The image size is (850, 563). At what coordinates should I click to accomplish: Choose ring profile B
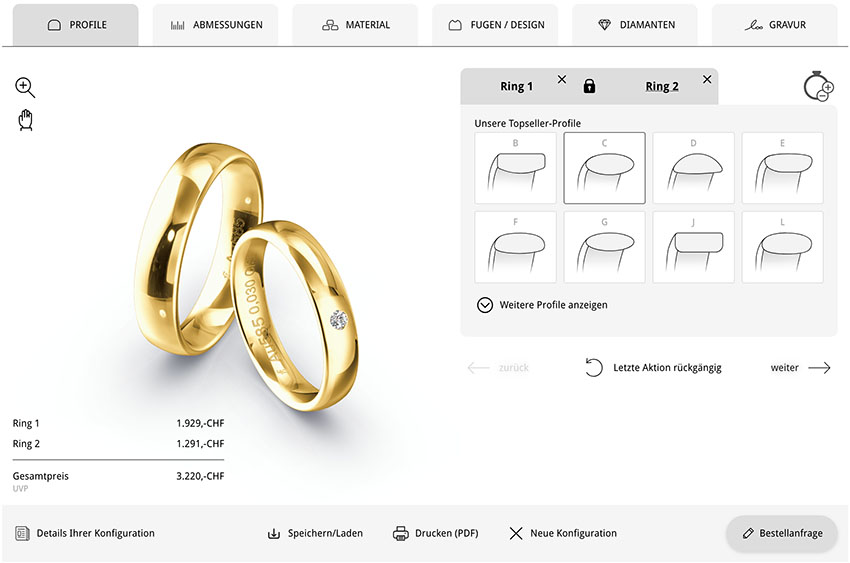pos(516,168)
